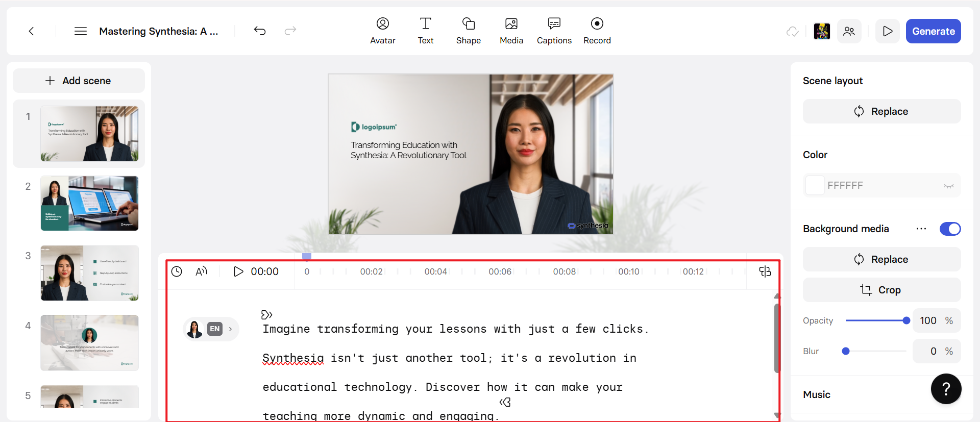Click the misspelled word 'Synthesia' in script
The image size is (980, 422).
tap(293, 358)
